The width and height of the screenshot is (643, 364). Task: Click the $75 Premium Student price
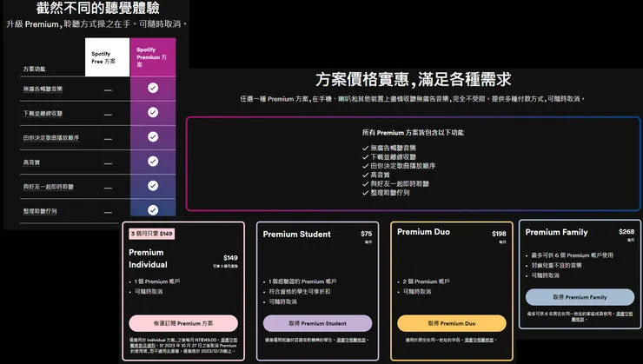pos(366,234)
